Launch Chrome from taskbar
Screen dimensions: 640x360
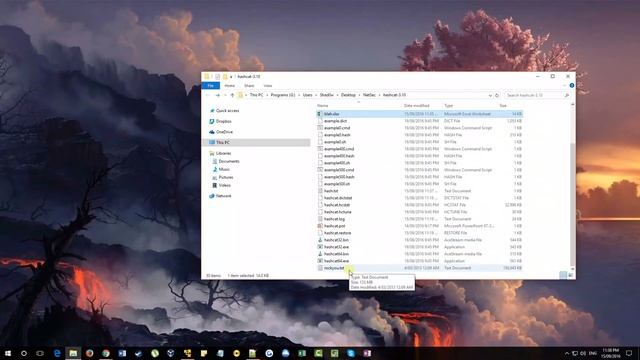[x=106, y=353]
